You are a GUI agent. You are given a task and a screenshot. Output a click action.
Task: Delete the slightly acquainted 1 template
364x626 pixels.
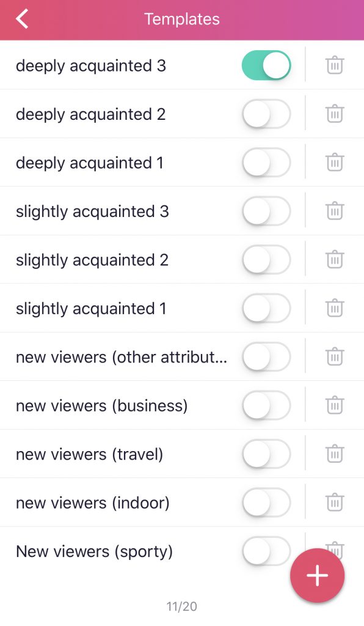coord(335,308)
